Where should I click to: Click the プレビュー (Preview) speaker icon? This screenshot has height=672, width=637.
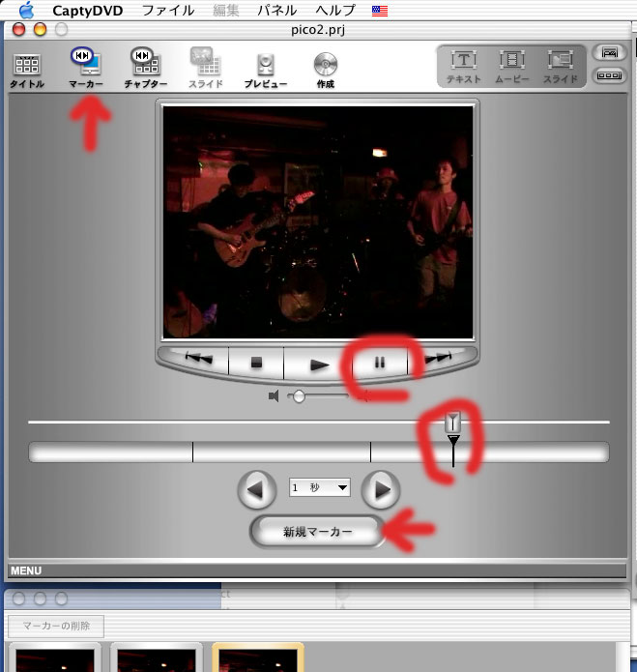point(265,66)
